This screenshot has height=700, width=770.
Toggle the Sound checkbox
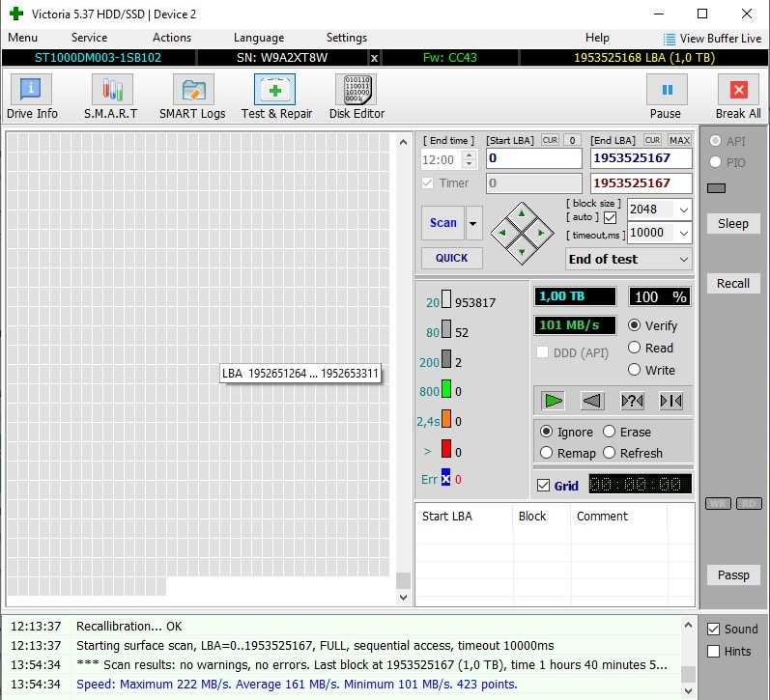(x=714, y=629)
